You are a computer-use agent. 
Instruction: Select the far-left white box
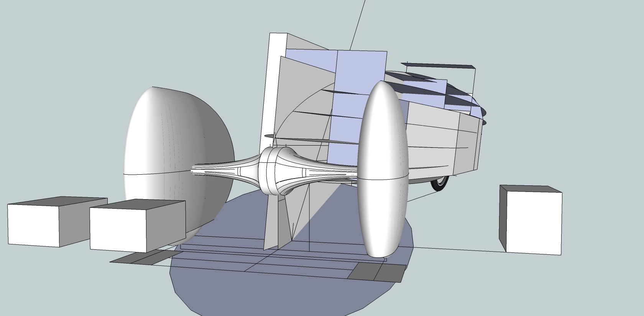tap(34, 224)
